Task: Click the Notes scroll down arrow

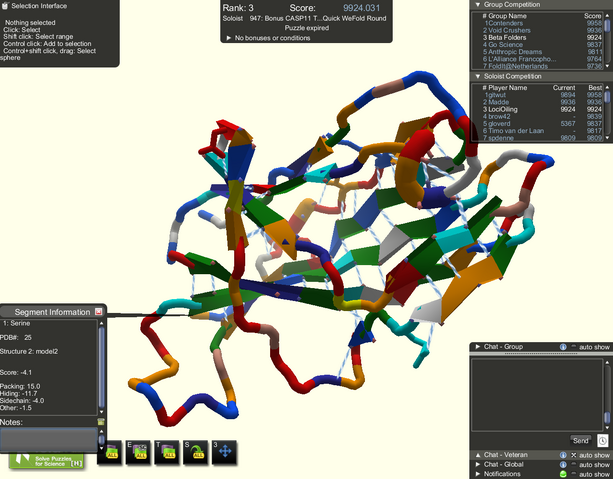Action: (101, 448)
